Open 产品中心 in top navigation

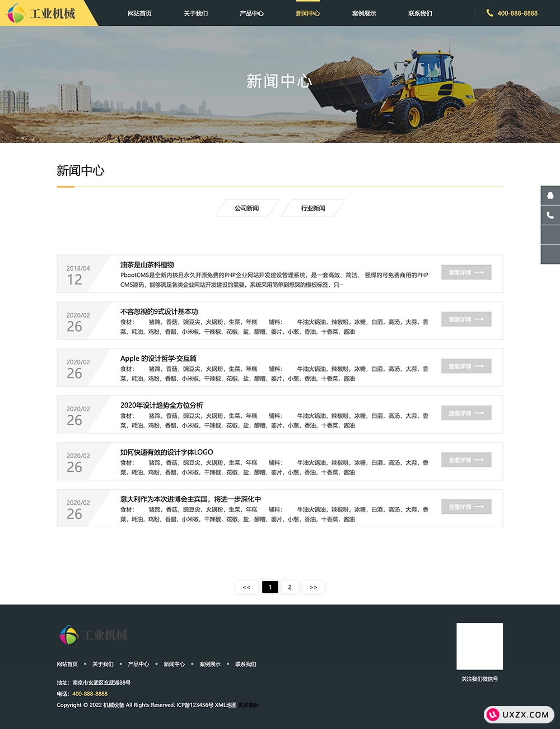click(251, 13)
